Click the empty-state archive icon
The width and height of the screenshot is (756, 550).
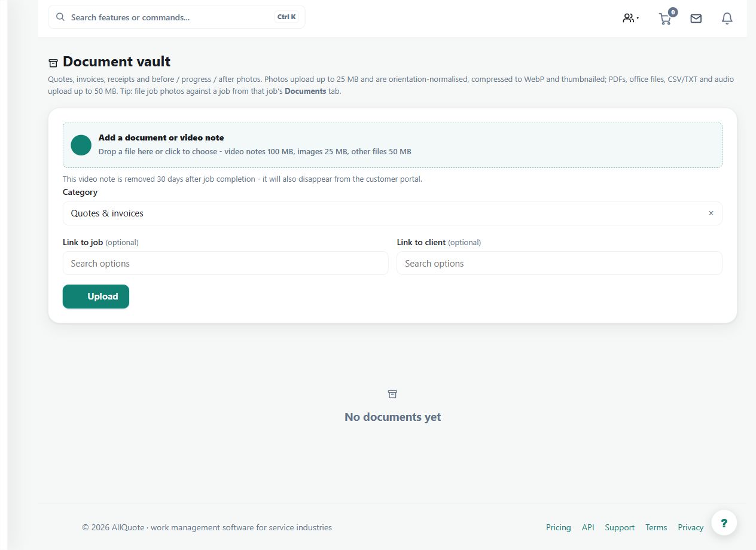coord(392,394)
